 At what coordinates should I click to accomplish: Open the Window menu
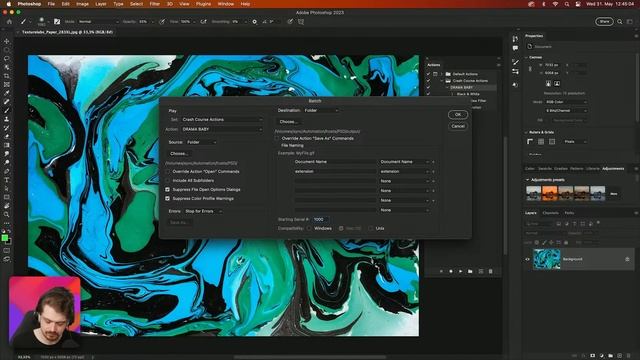[x=226, y=4]
